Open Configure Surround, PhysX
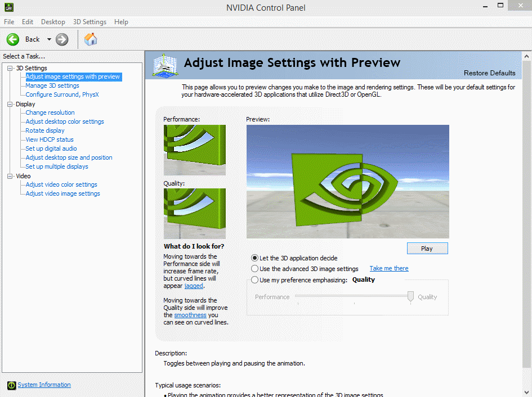 (62, 94)
